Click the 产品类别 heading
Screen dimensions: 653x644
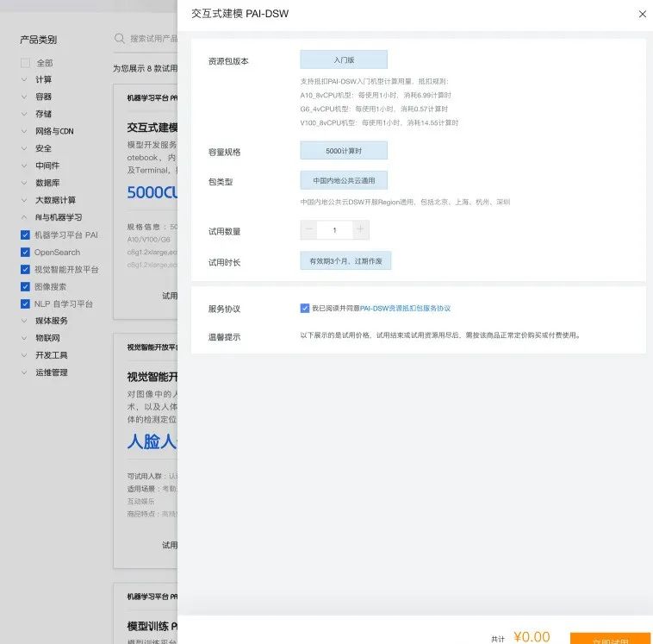[38, 40]
